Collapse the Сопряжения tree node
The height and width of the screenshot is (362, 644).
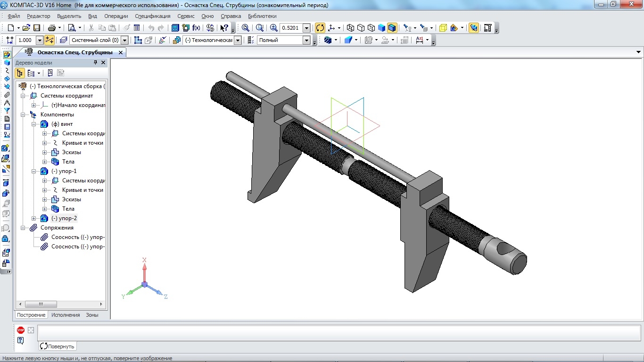[23, 228]
